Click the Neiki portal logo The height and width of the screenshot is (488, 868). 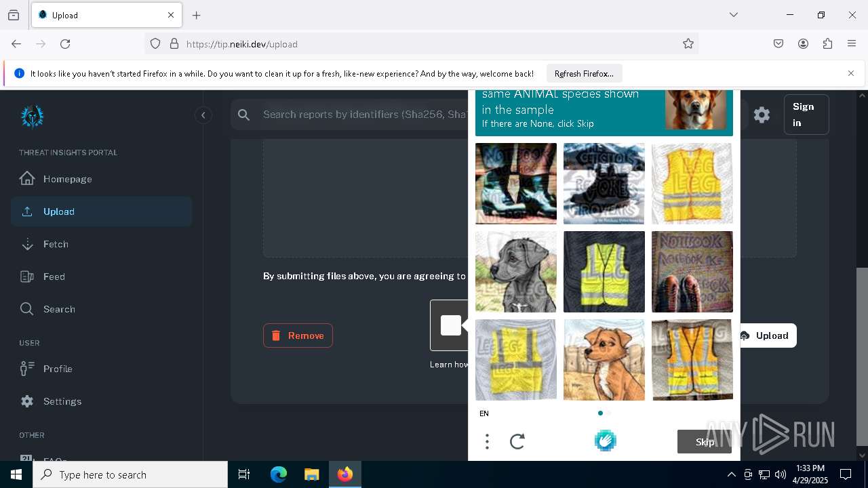click(32, 117)
